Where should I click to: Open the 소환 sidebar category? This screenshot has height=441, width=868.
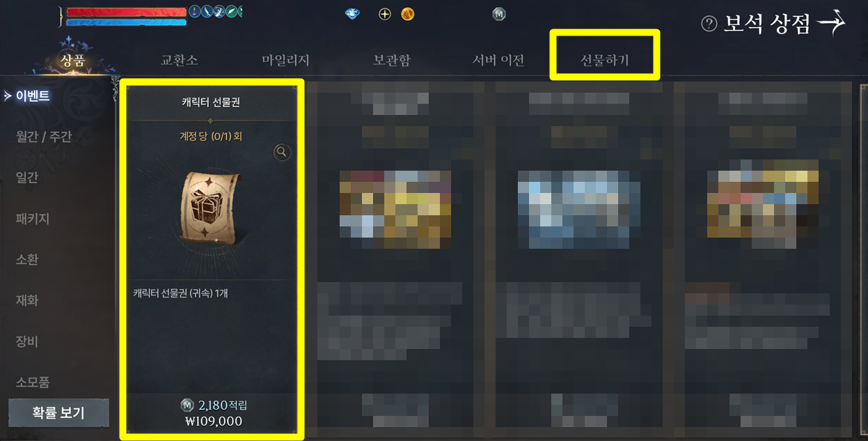(27, 260)
